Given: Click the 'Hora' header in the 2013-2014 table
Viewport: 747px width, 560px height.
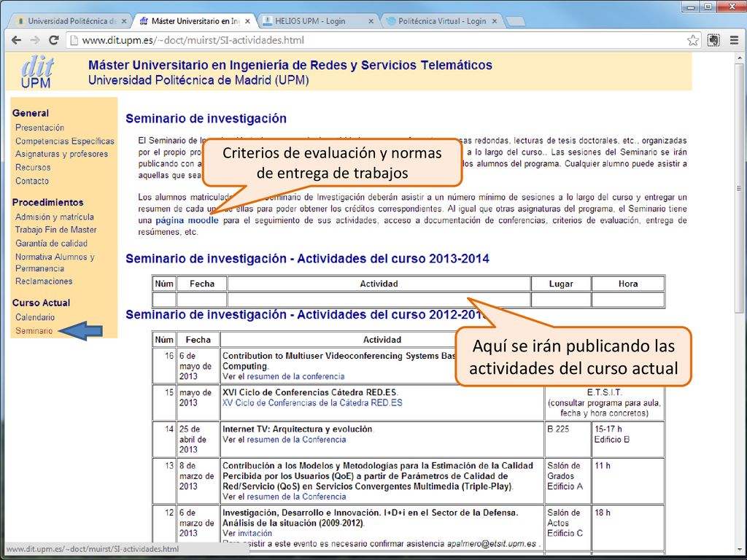Looking at the screenshot, I should pos(628,284).
